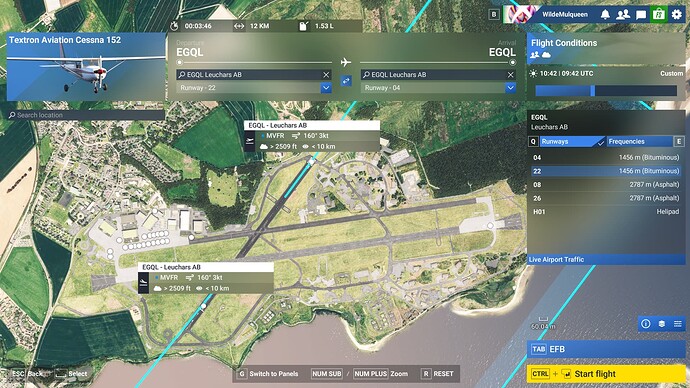This screenshot has width=690, height=388.
Task: Adjust the time of day slider
Action: coord(606,91)
